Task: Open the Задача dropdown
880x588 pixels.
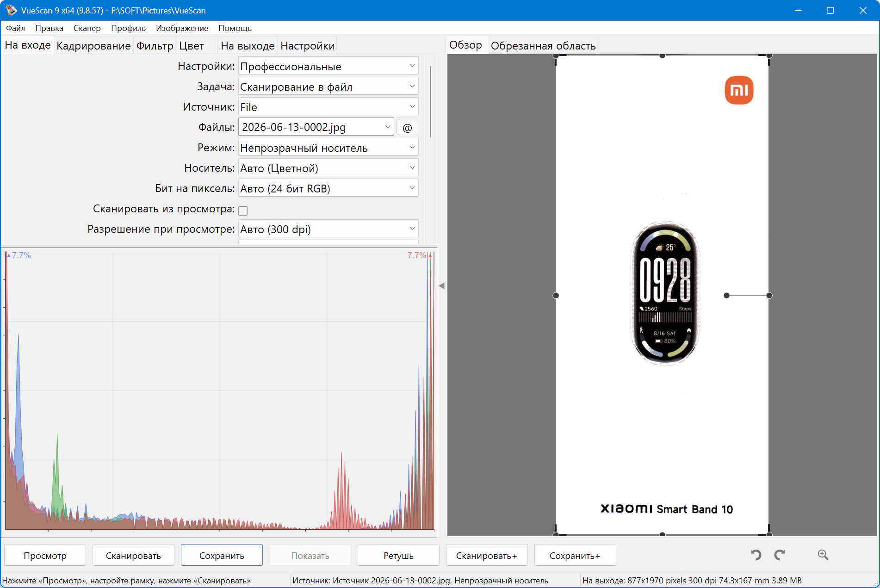Action: [328, 87]
